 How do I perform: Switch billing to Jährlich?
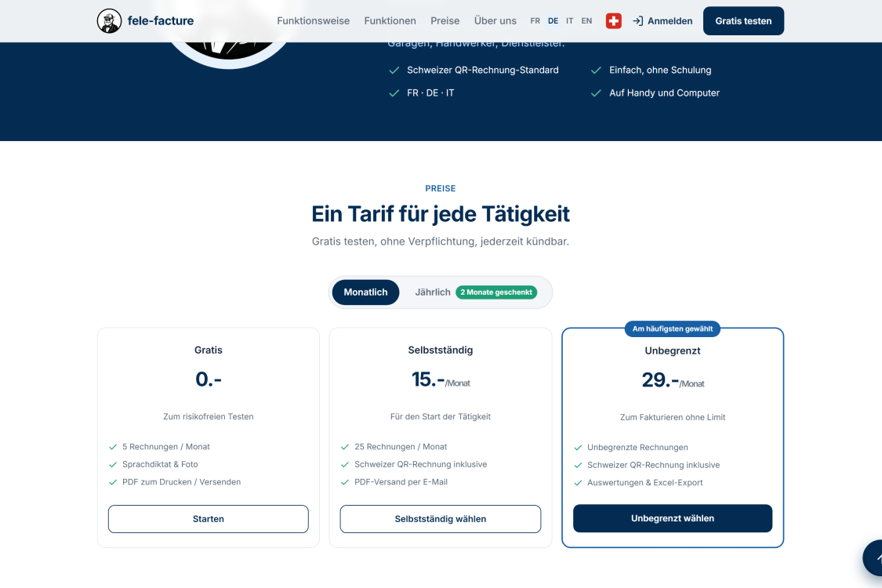[433, 292]
